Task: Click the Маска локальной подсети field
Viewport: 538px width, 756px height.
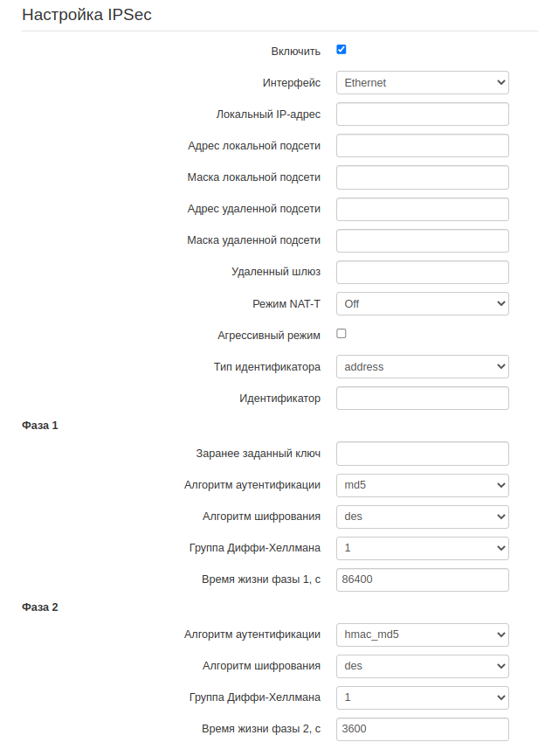Action: click(x=422, y=177)
